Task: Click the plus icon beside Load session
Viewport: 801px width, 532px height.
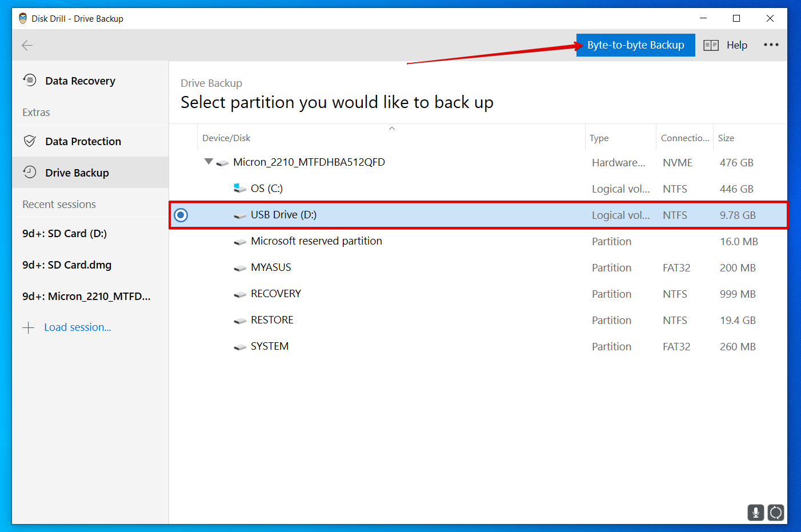Action: click(x=29, y=327)
